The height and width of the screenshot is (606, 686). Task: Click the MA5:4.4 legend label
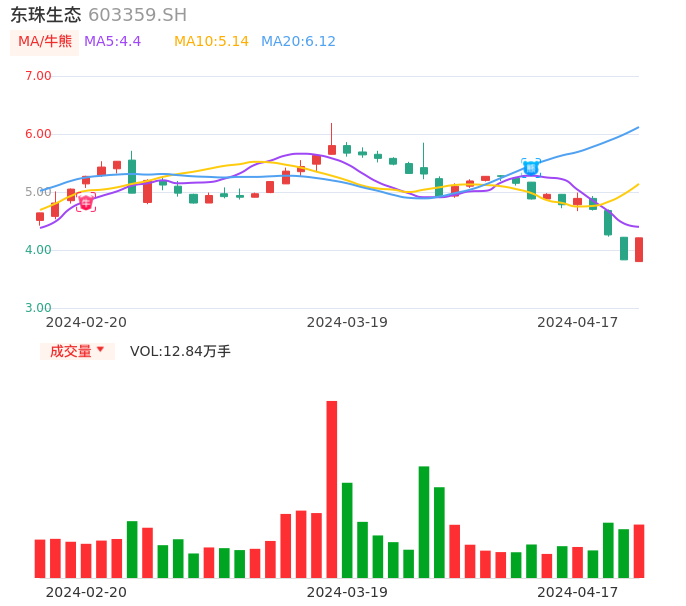coord(112,42)
